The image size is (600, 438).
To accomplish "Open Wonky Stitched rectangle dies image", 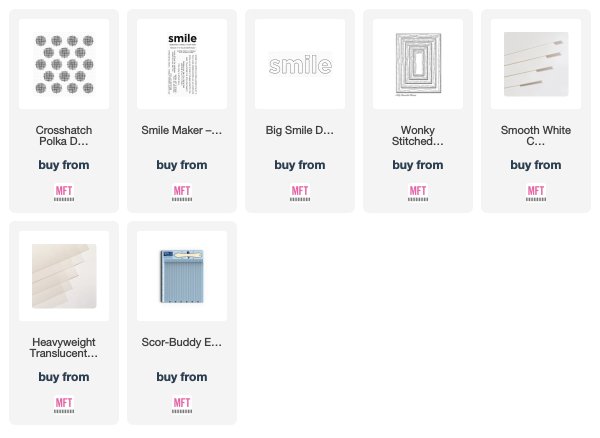I will [418, 64].
